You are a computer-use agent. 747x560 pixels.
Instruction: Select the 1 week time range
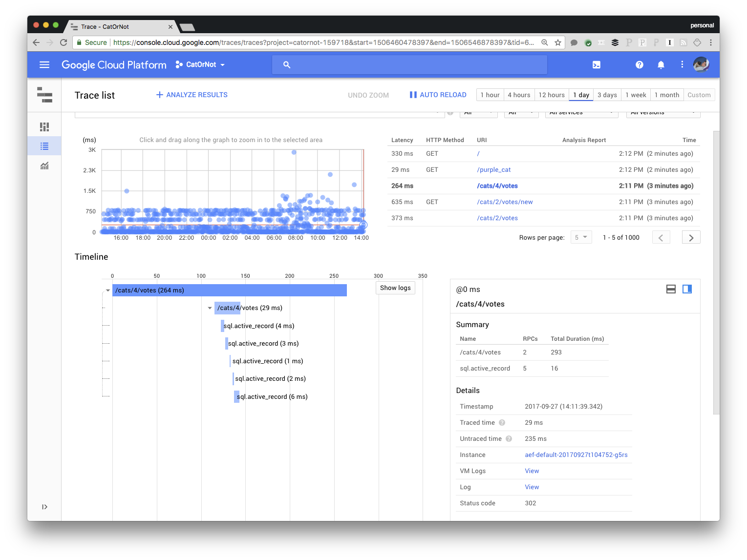point(636,95)
